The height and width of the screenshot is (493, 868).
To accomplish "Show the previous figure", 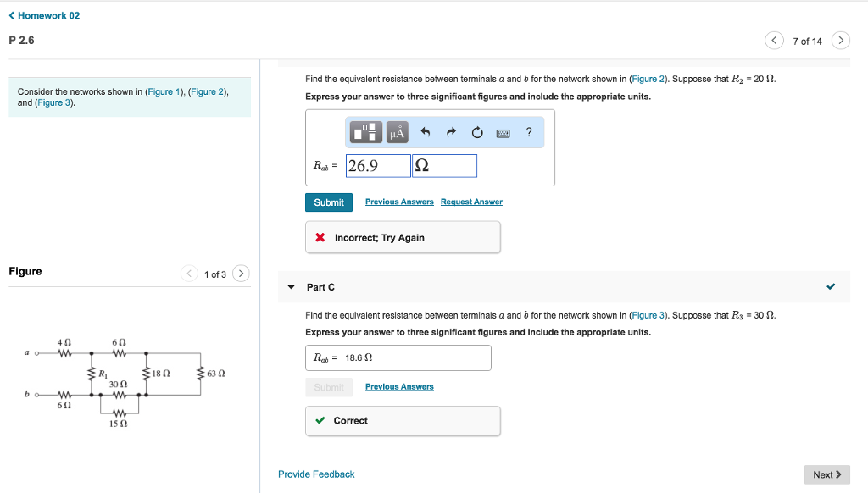I will click(x=190, y=274).
